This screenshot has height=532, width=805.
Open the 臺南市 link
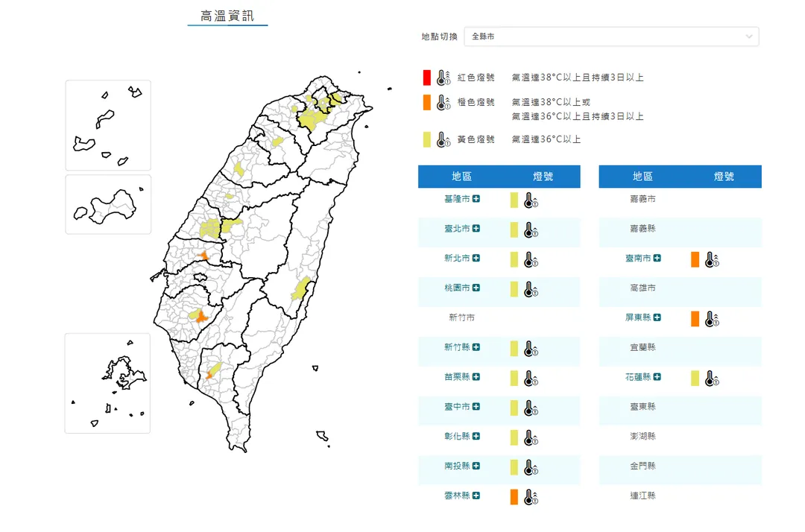[x=637, y=258]
